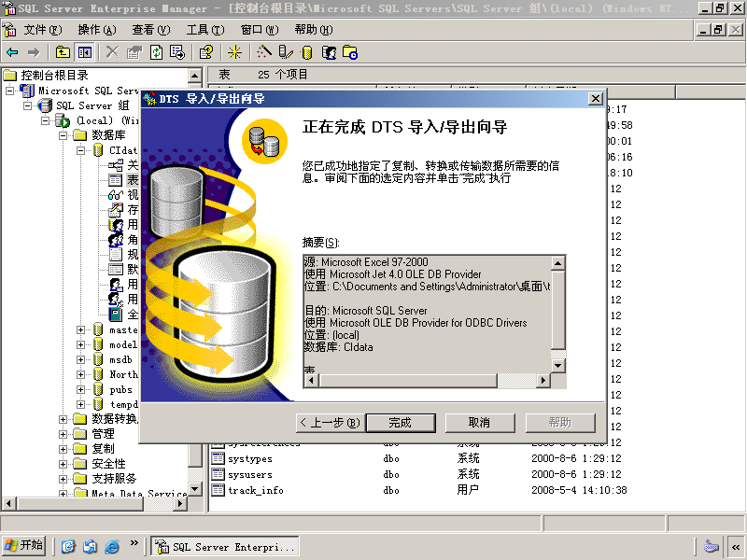The width and height of the screenshot is (747, 560).
Task: Expand the model database node
Action: click(80, 344)
